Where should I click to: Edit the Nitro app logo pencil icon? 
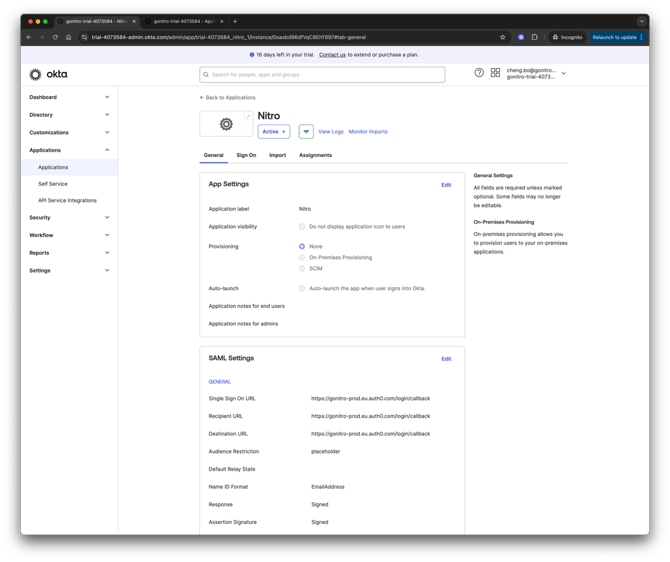(248, 116)
